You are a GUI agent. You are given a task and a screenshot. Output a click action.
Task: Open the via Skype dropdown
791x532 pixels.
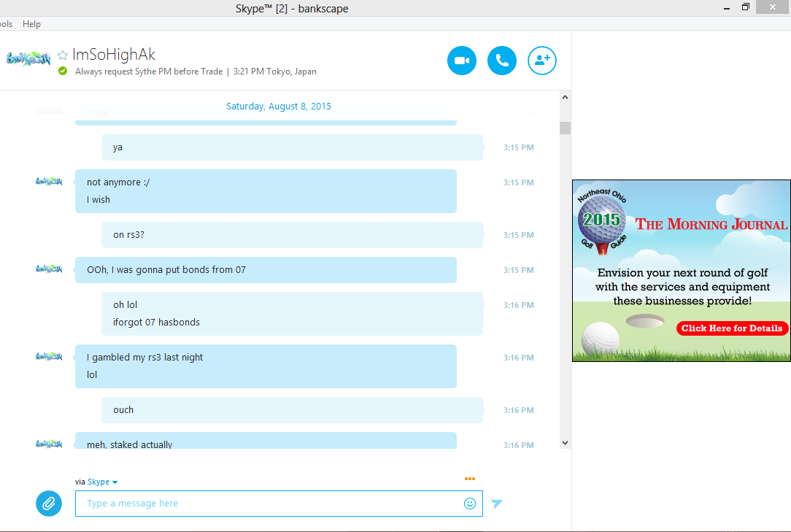tap(102, 482)
